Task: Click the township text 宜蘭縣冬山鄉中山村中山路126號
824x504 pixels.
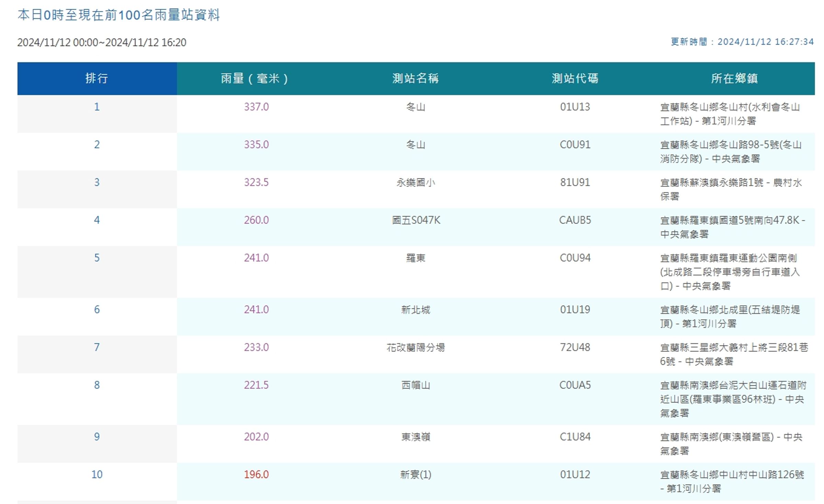Action: (x=732, y=475)
